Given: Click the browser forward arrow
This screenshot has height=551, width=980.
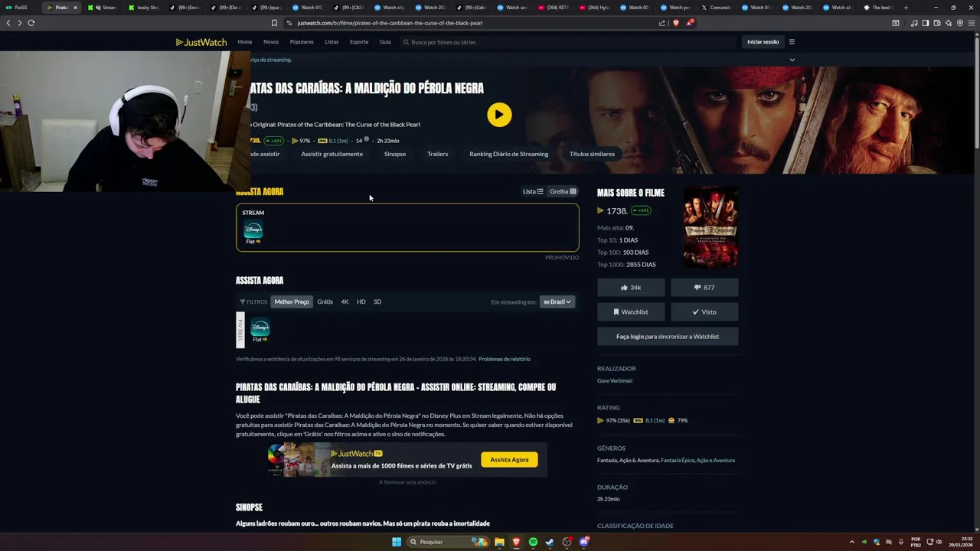Looking at the screenshot, I should click(20, 23).
